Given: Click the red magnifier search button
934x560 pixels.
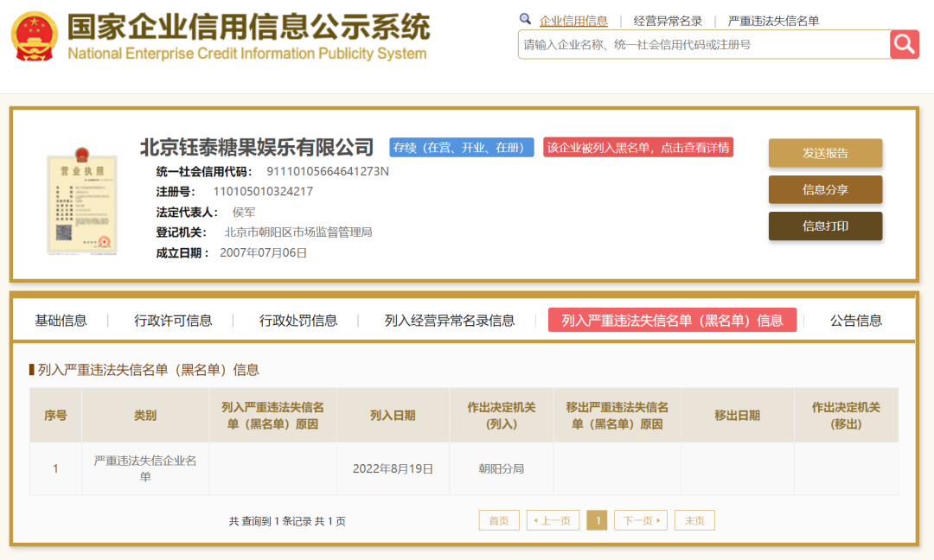Looking at the screenshot, I should pyautogui.click(x=905, y=44).
